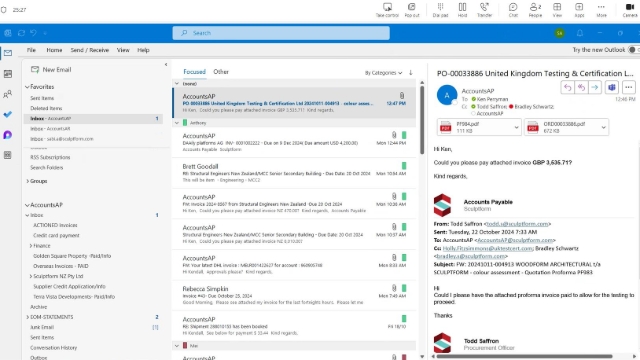
Task: Open the File menu
Action: point(31,50)
